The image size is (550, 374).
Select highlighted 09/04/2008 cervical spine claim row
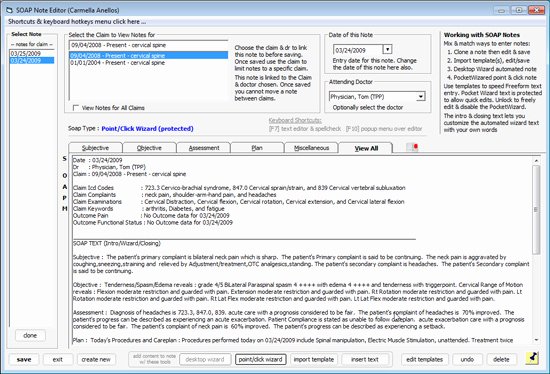(x=148, y=55)
